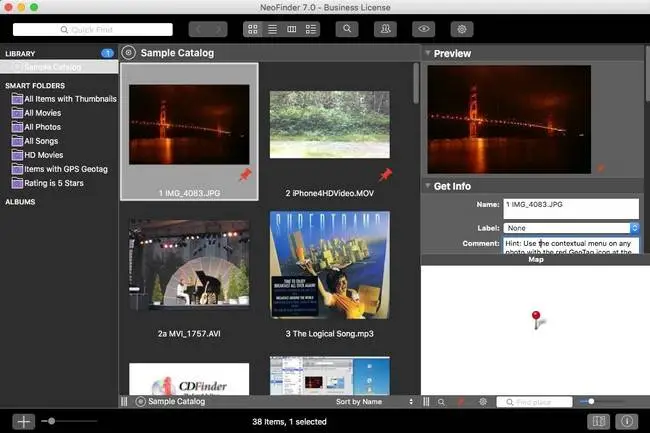
Task: Open HD Movies smart folder
Action: tap(38, 155)
